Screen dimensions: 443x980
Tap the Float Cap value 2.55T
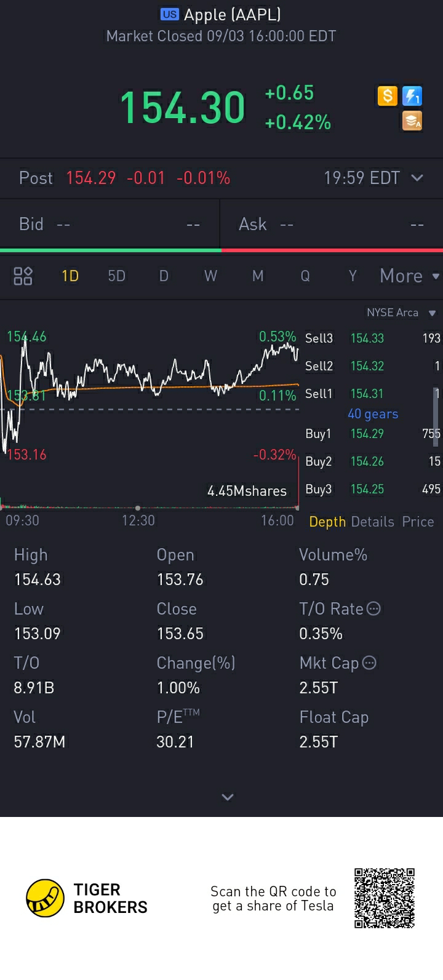click(318, 742)
